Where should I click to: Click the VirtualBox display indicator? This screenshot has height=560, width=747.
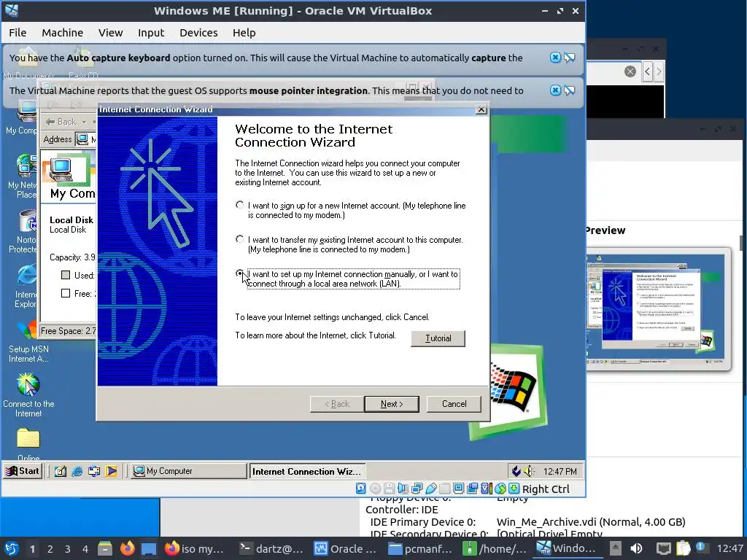coord(459,489)
